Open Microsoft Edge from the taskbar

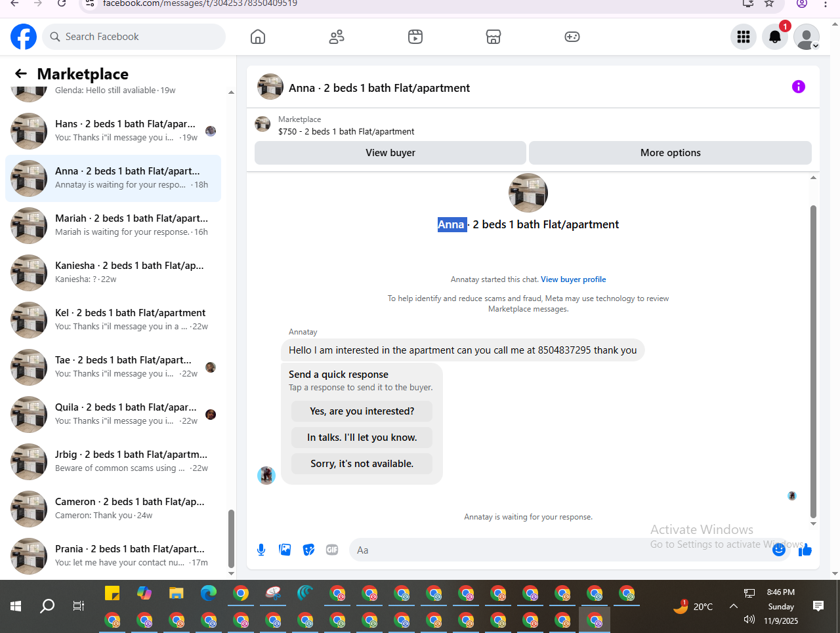209,594
